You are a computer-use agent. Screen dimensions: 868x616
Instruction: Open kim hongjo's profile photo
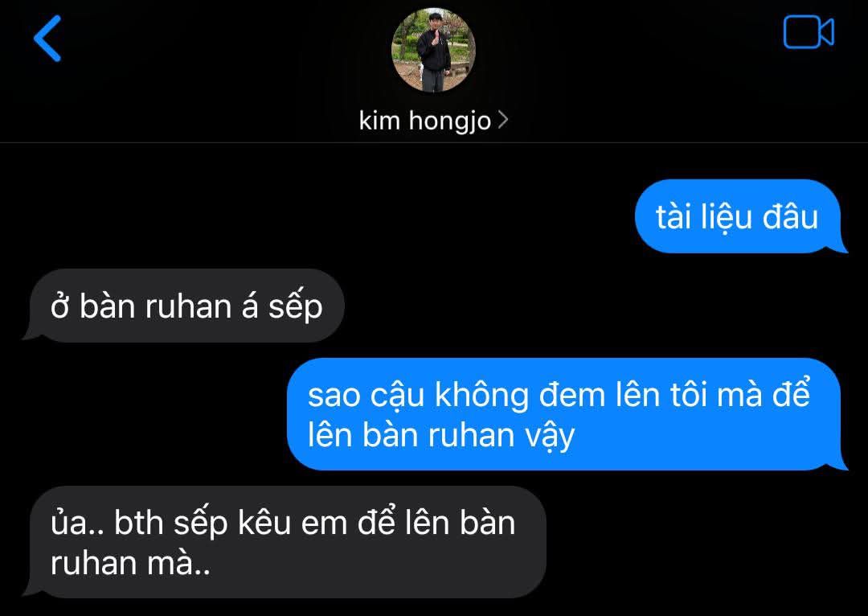(433, 51)
